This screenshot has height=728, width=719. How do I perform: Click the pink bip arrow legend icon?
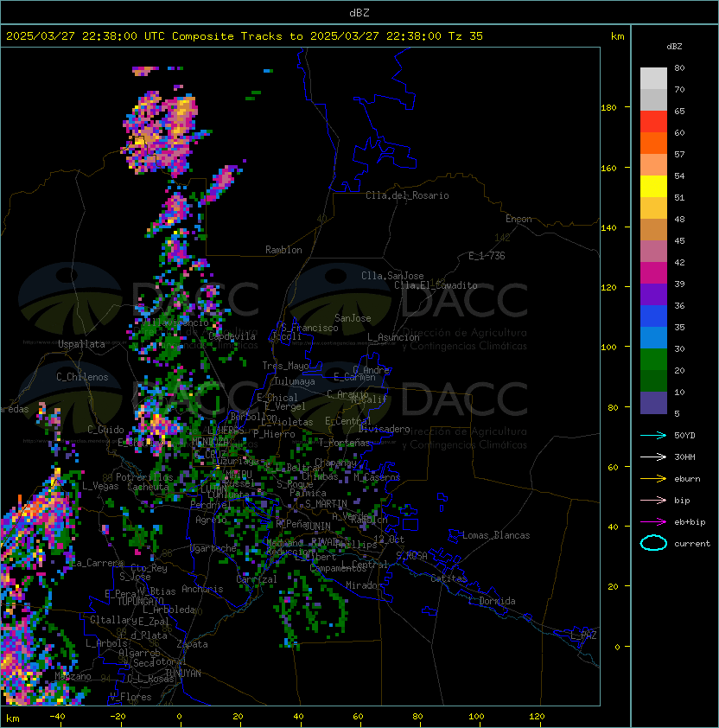click(653, 500)
